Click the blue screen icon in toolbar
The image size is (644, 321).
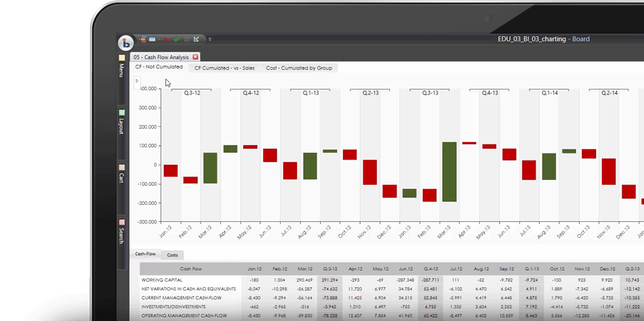153,39
